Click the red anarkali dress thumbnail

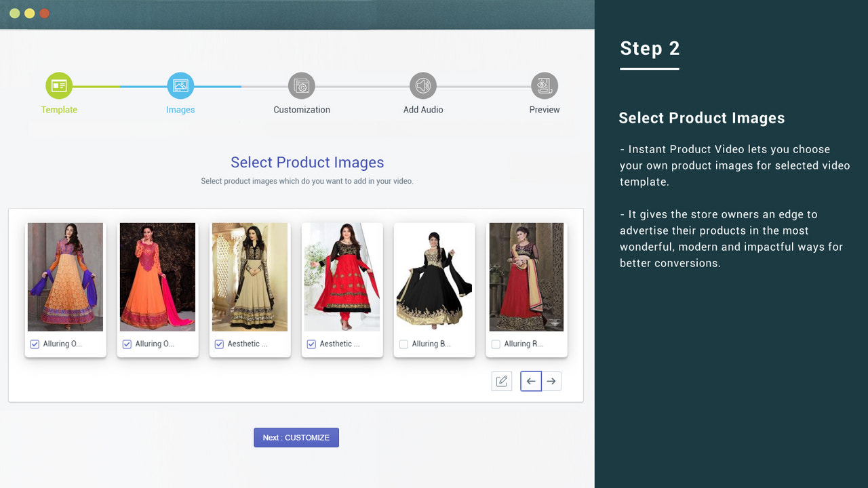342,277
